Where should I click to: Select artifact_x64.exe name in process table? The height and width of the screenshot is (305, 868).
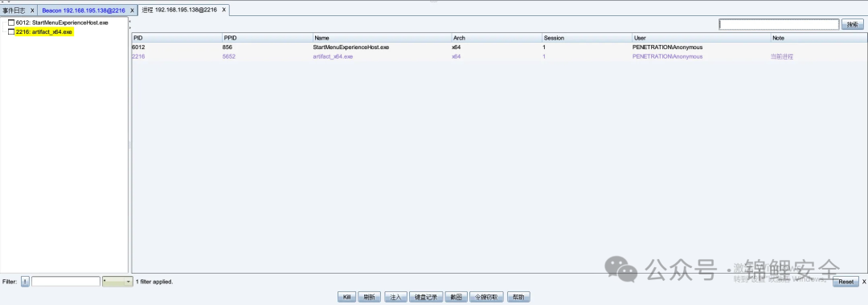pos(334,56)
